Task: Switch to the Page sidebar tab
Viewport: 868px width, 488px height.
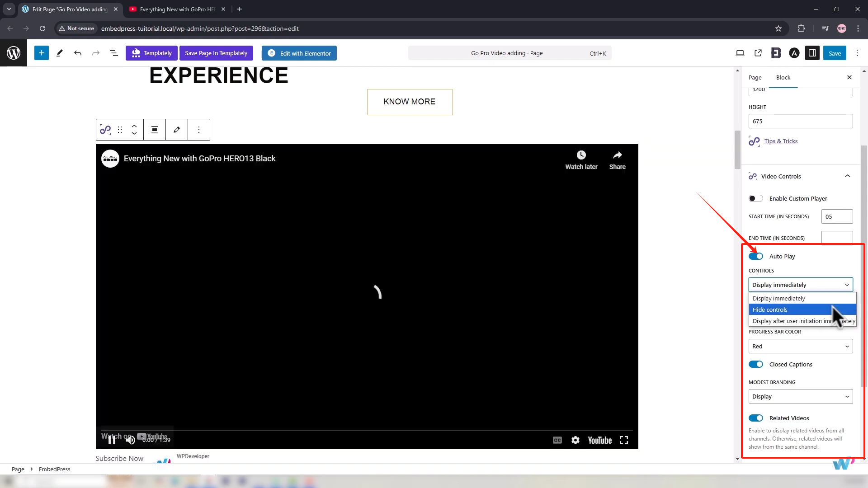Action: (755, 78)
